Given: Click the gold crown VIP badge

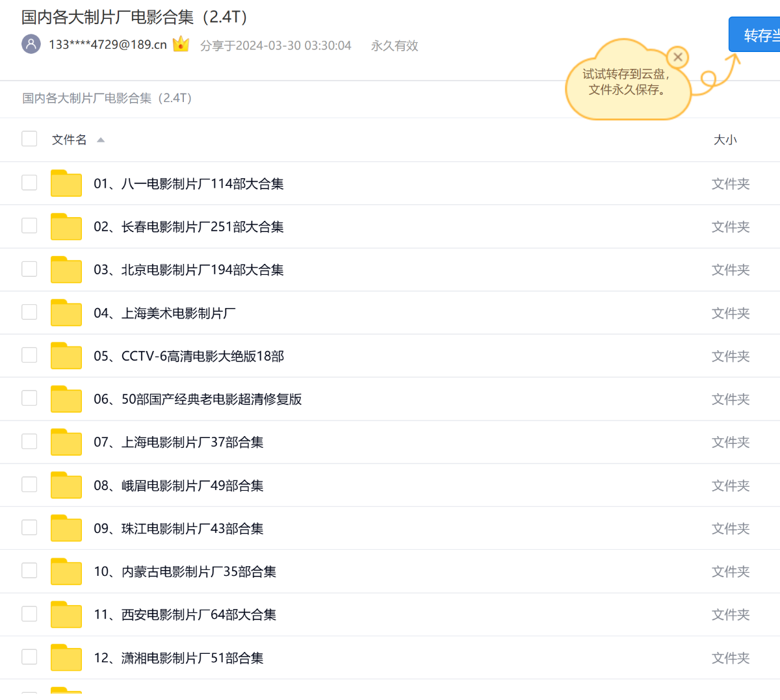Looking at the screenshot, I should (181, 44).
